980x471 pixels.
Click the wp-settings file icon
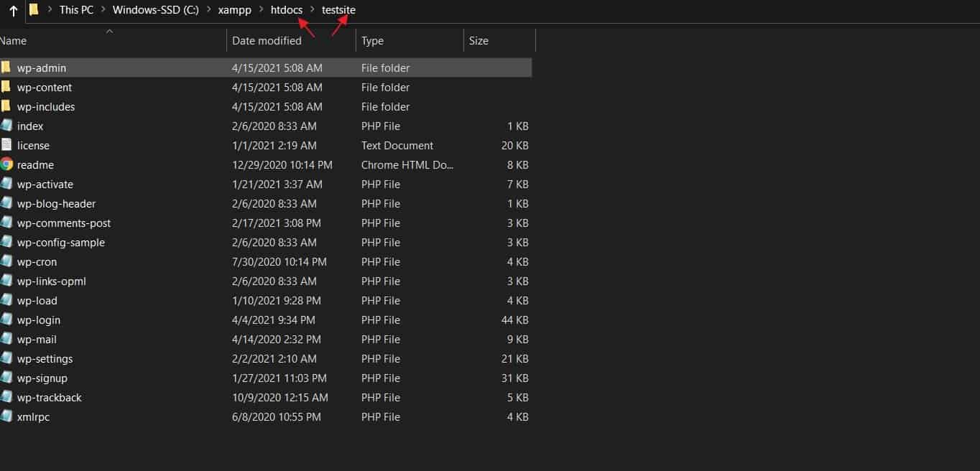6,358
